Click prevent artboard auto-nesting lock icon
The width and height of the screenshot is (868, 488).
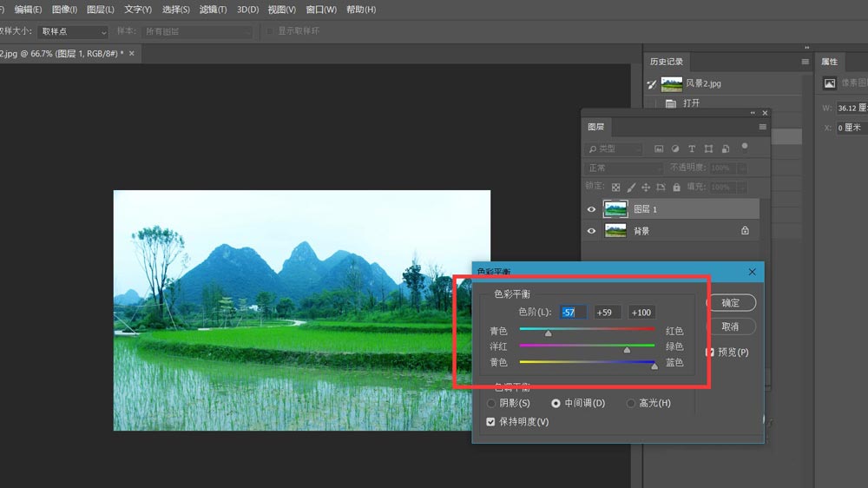point(661,188)
